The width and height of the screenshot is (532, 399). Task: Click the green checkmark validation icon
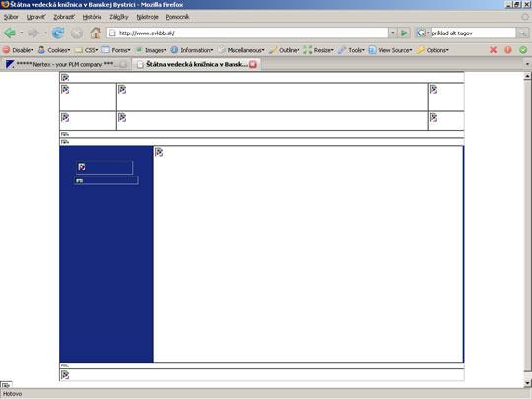pyautogui.click(x=523, y=50)
